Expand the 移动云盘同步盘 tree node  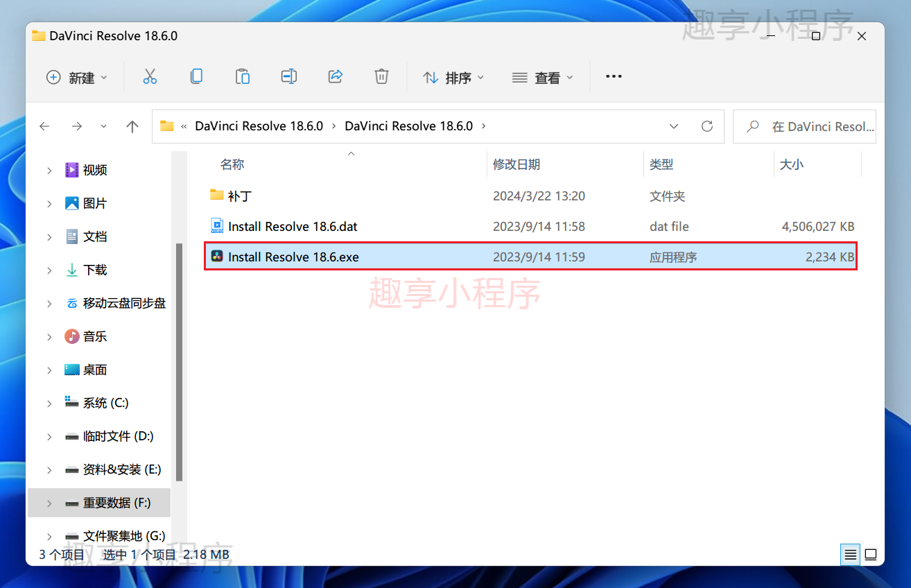click(49, 303)
